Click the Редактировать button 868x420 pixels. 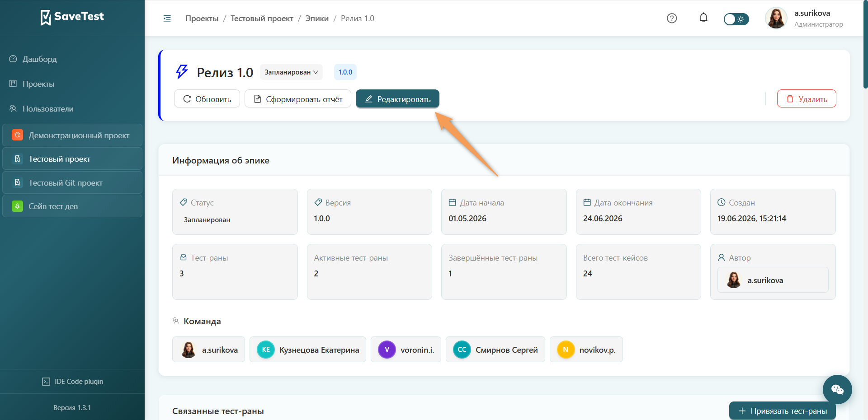[397, 99]
